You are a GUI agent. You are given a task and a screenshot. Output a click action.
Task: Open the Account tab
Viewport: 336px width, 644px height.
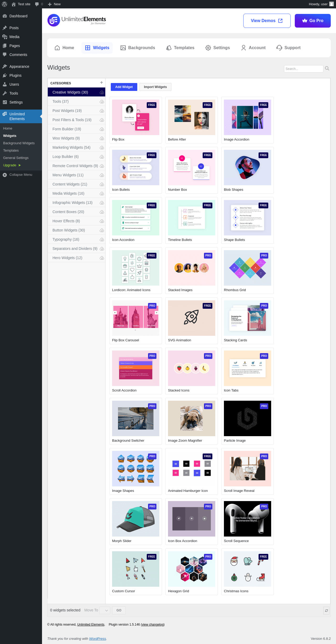click(253, 48)
